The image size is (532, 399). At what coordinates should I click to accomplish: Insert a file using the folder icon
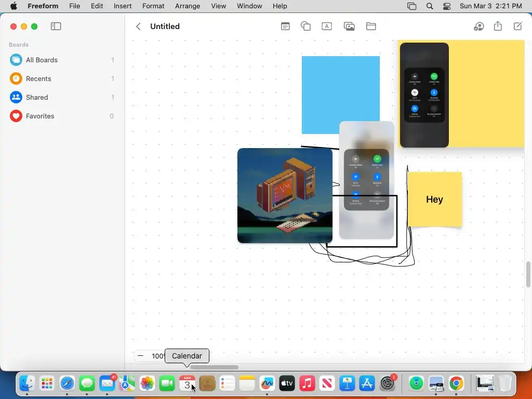pos(371,26)
